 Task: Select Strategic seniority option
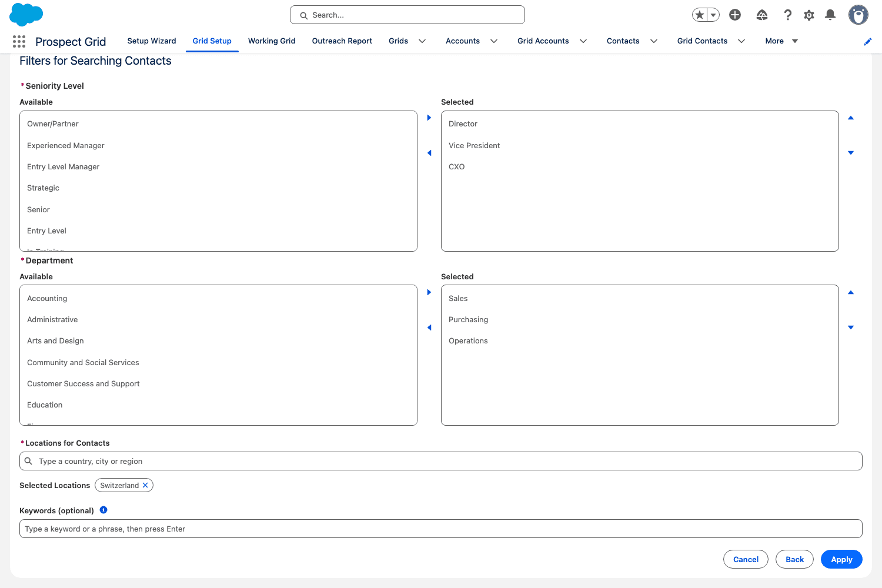pyautogui.click(x=218, y=188)
